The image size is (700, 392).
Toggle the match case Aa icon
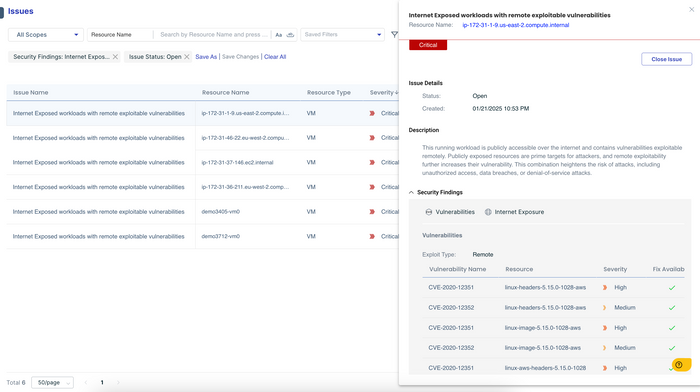coord(279,35)
